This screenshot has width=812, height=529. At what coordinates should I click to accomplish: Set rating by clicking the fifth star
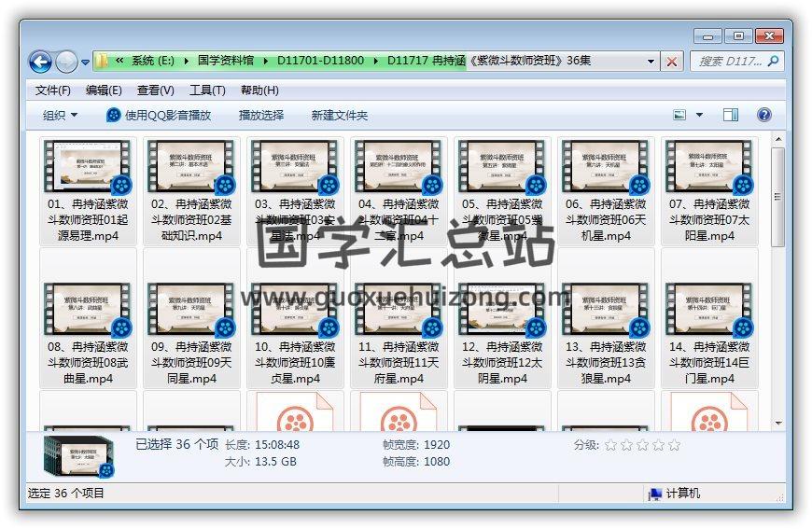675,445
